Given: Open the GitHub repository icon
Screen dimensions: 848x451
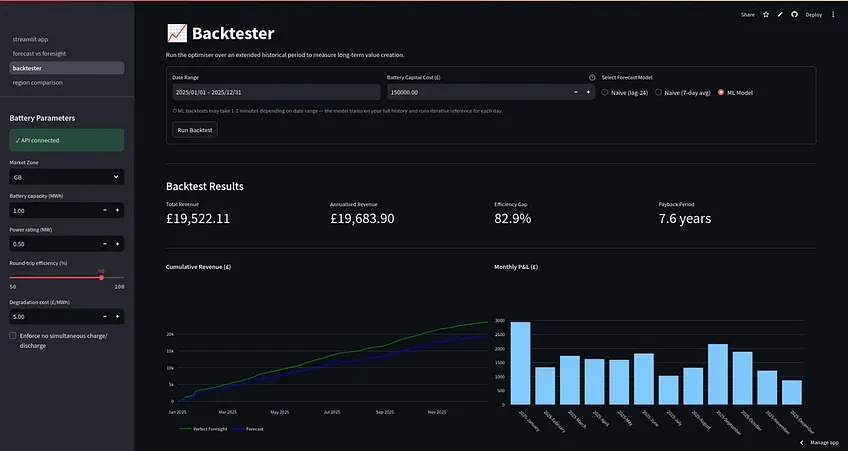Looking at the screenshot, I should click(794, 15).
